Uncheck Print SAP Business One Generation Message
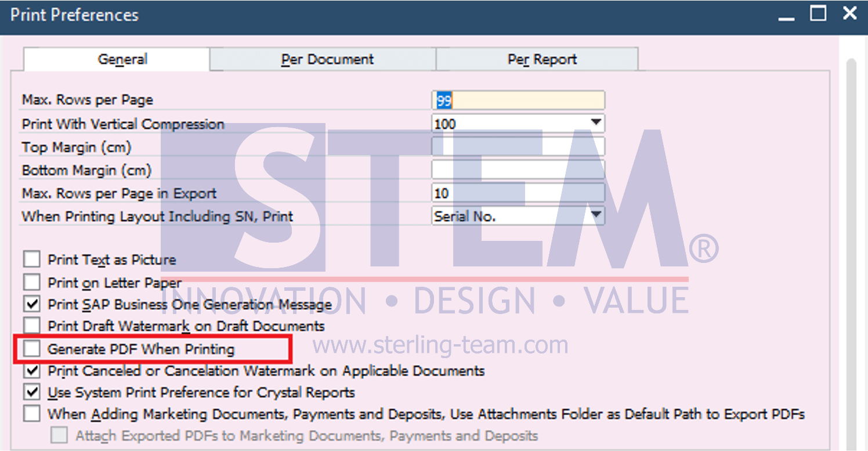Image resolution: width=868 pixels, height=451 pixels. click(x=32, y=304)
